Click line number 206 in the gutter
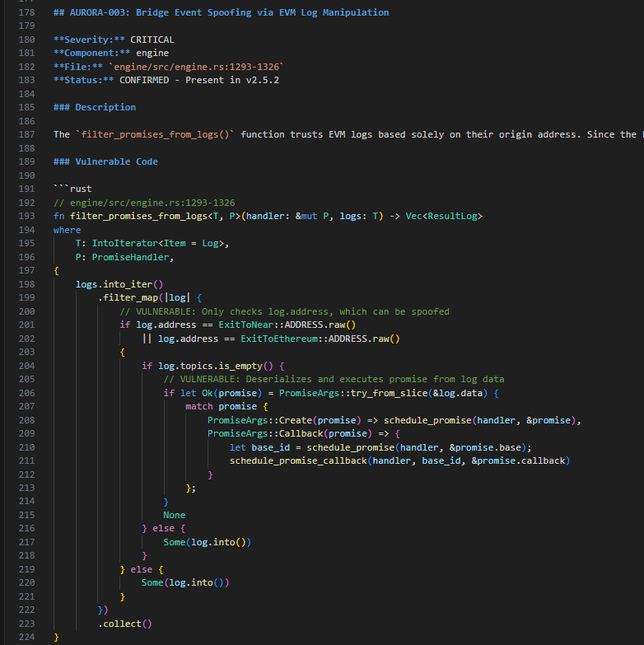The height and width of the screenshot is (645, 644). pos(26,393)
